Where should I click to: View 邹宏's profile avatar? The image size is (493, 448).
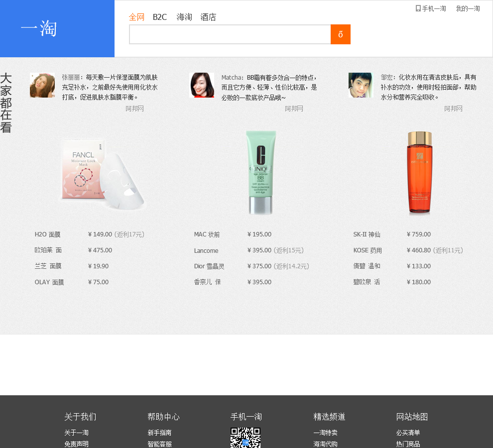tap(361, 85)
